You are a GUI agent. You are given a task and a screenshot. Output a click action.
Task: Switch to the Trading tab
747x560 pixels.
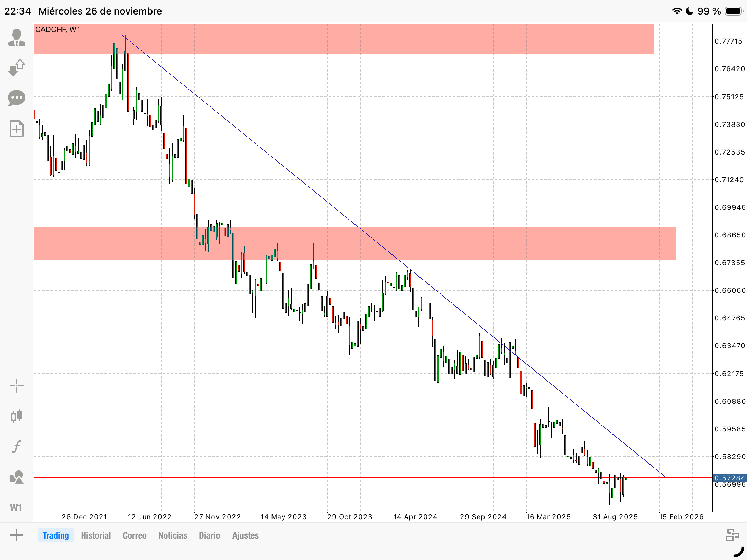(x=56, y=535)
